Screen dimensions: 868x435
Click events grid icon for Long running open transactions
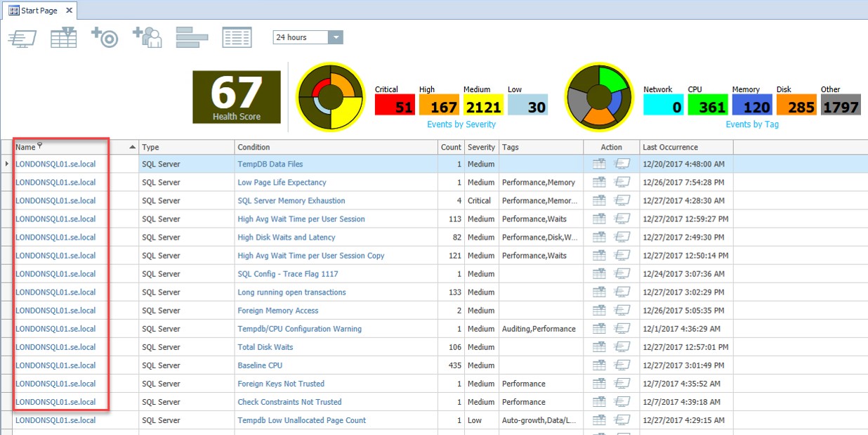[x=599, y=292]
